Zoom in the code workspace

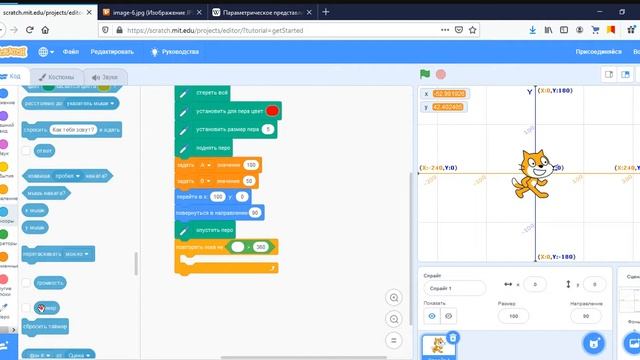(394, 298)
